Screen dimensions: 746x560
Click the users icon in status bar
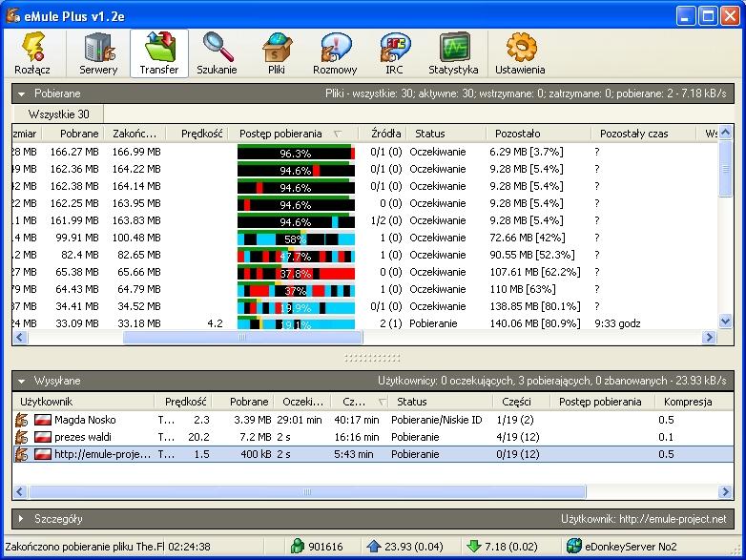click(x=298, y=547)
